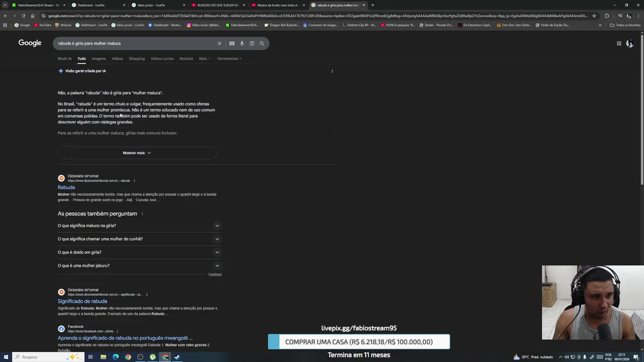Open the Google apps grid

[619, 43]
